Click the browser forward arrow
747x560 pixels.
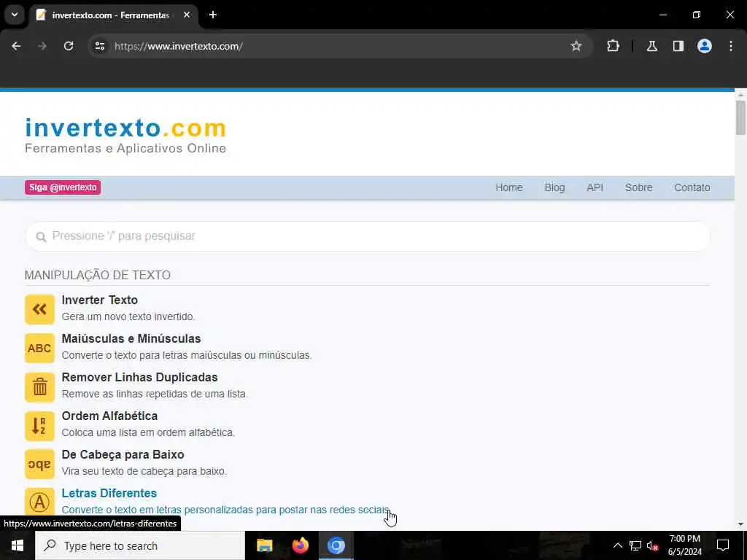coord(42,46)
